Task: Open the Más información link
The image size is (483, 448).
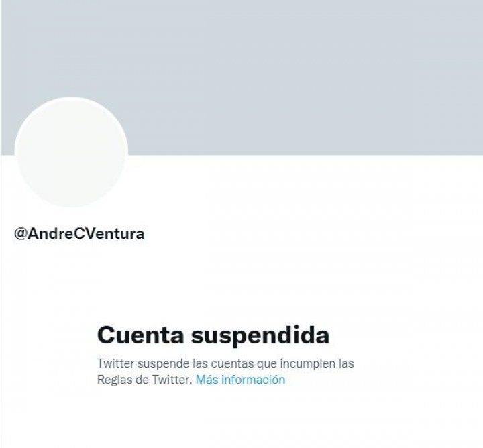Action: point(240,380)
